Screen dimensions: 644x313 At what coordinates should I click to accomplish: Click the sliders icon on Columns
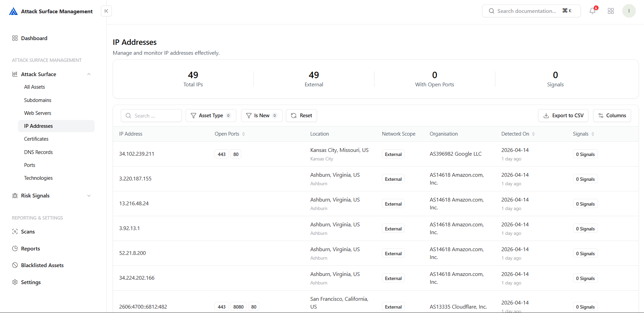click(x=601, y=116)
